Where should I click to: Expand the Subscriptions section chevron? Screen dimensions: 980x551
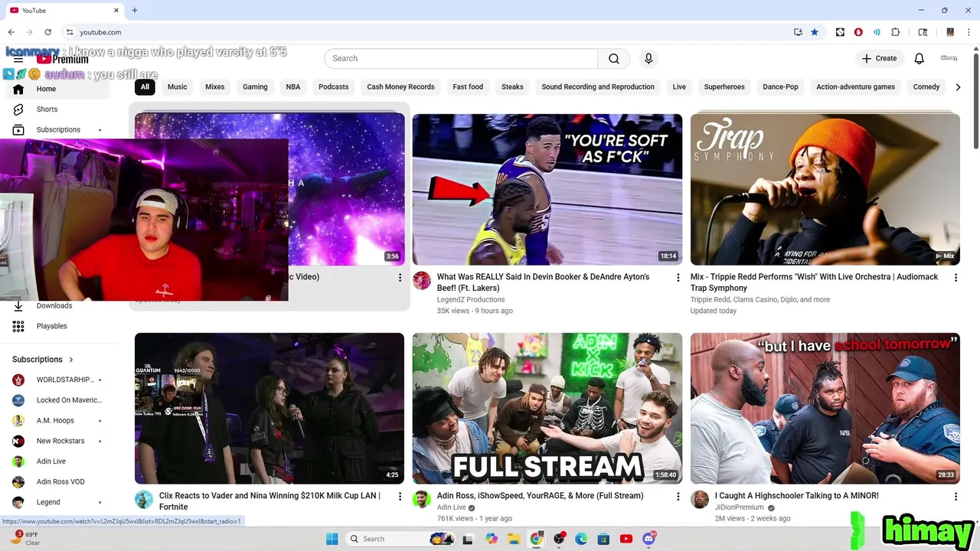71,360
